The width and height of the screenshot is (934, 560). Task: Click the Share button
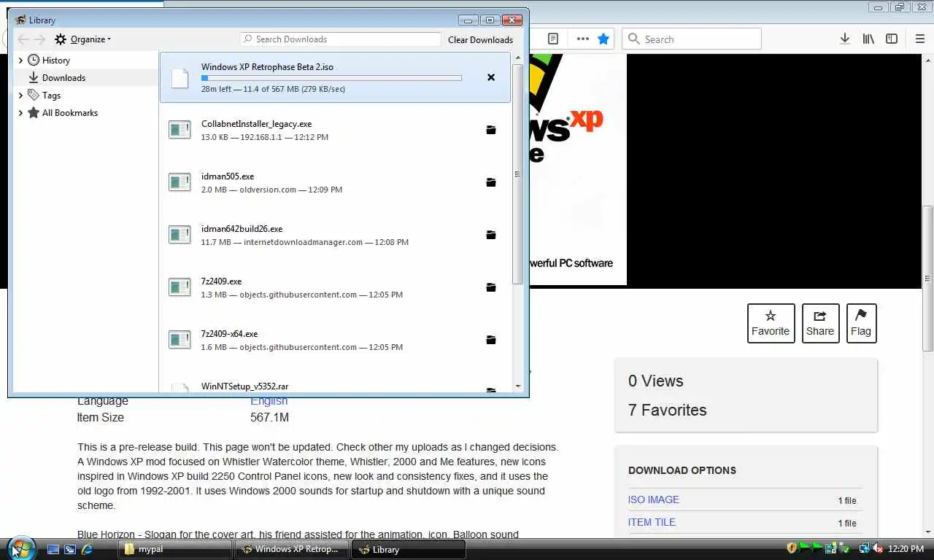pos(820,323)
